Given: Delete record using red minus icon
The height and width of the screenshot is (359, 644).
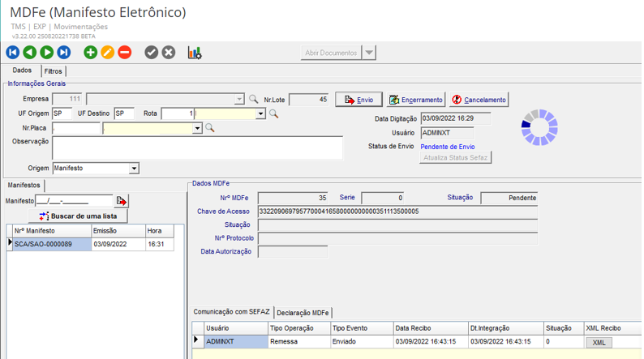Looking at the screenshot, I should point(124,53).
